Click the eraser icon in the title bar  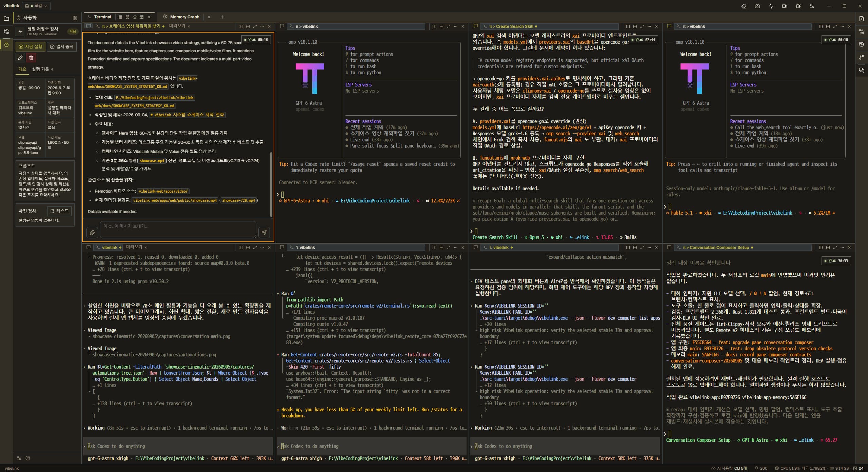(x=744, y=6)
